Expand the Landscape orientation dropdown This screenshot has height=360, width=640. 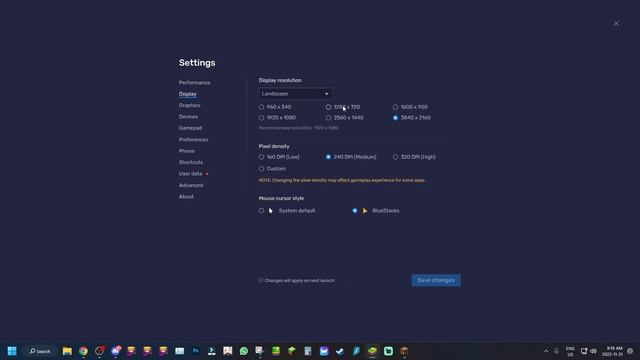click(295, 94)
